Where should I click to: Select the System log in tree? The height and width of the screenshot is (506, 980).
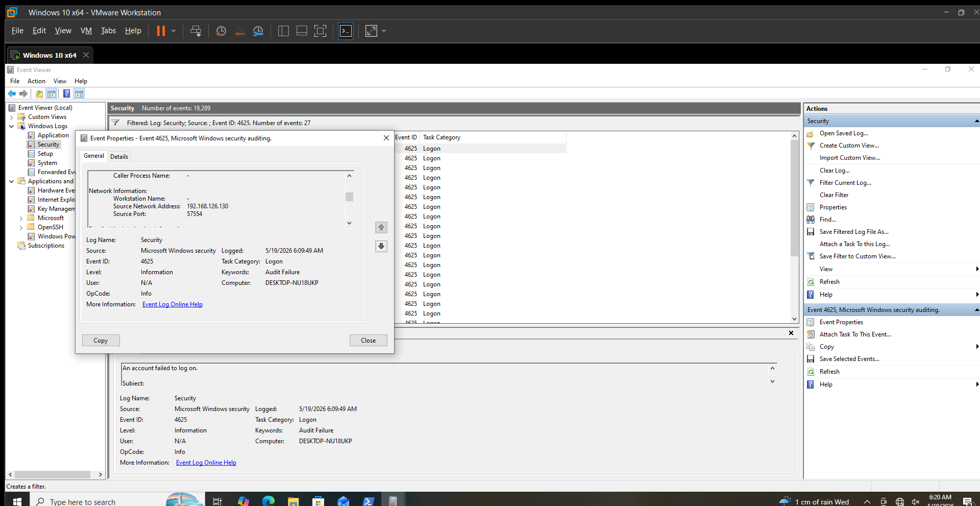click(x=47, y=163)
